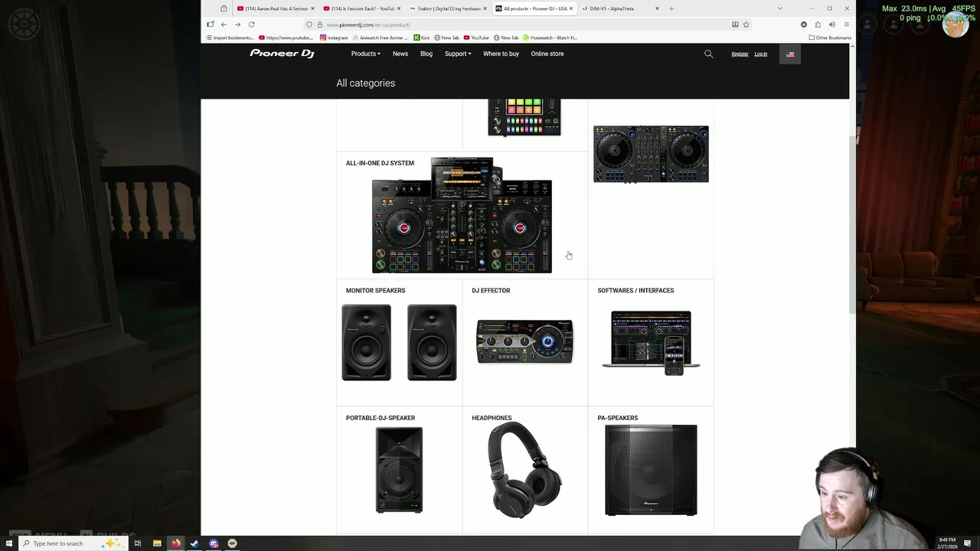Open Steam from the taskbar
Viewport: 980px width, 551px height.
194,543
